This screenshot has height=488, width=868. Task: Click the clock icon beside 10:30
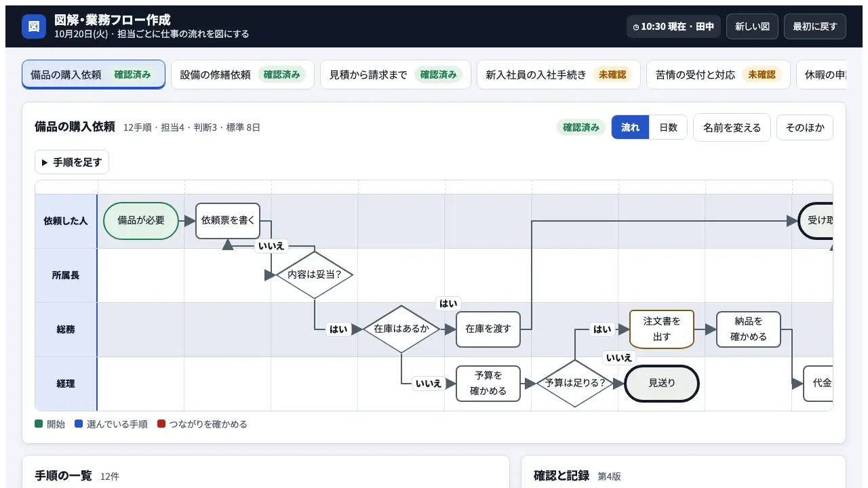(x=636, y=27)
